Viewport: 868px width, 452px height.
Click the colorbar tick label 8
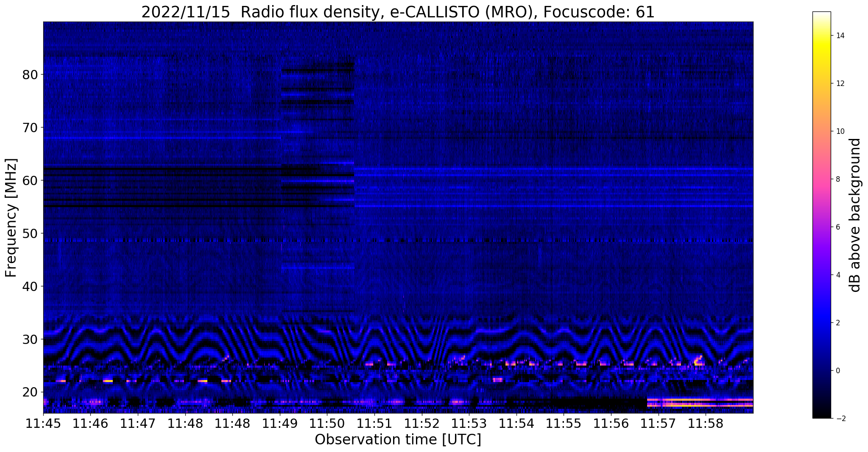tap(837, 179)
